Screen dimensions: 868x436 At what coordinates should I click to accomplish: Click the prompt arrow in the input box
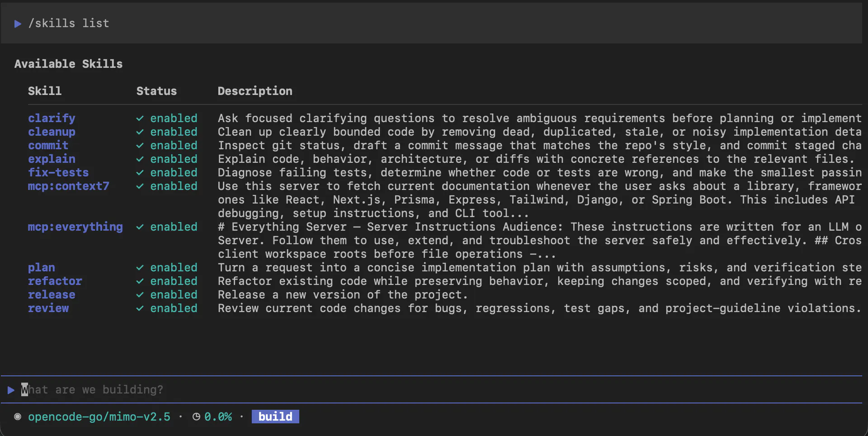coord(11,390)
